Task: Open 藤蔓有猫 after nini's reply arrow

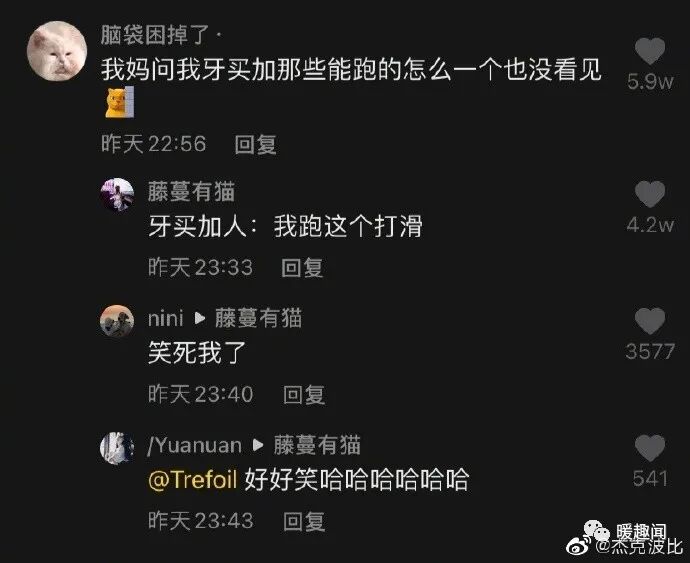Action: 258,318
